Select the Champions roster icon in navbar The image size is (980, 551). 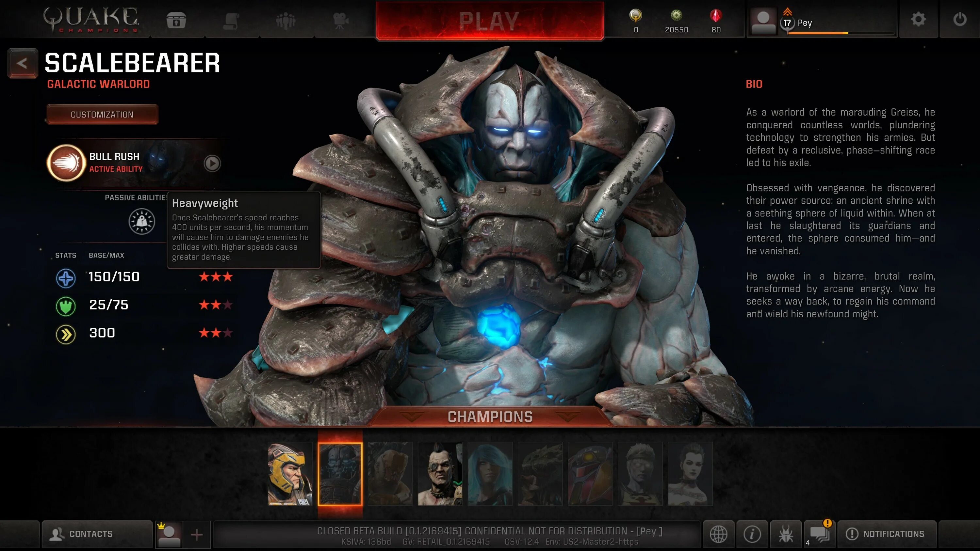click(283, 21)
